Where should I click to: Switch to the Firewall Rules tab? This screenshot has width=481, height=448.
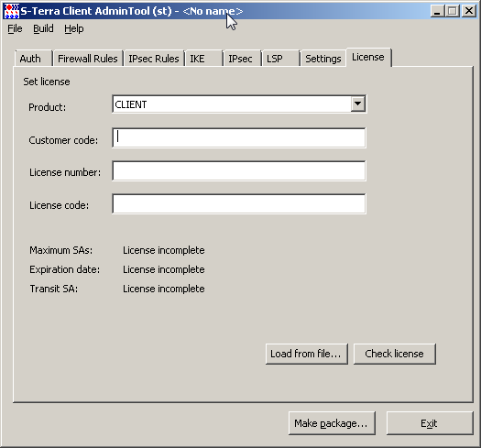point(88,59)
